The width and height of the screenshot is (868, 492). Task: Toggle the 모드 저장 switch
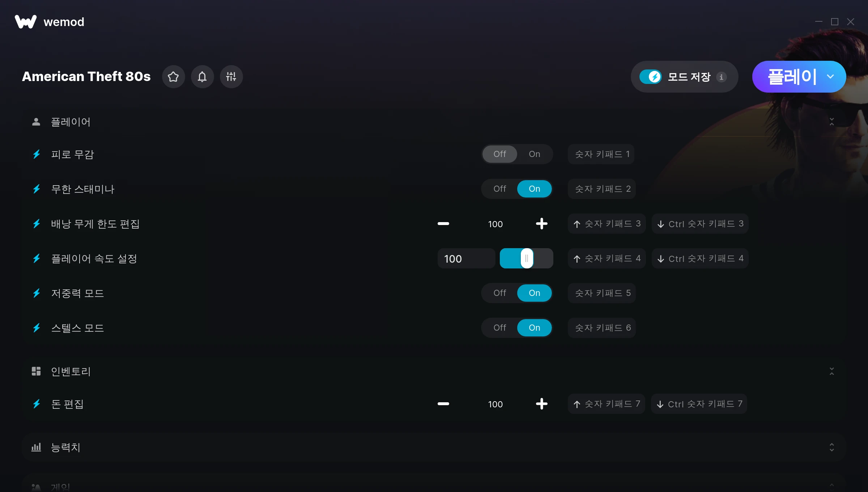650,77
